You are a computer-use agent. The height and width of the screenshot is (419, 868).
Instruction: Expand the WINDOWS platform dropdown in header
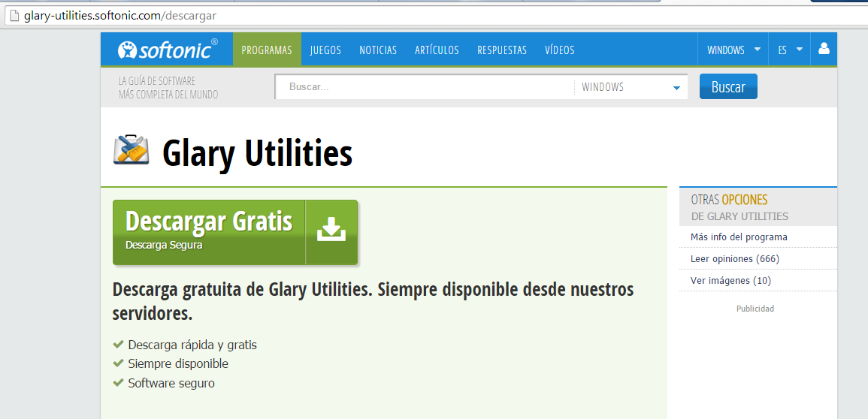[733, 50]
